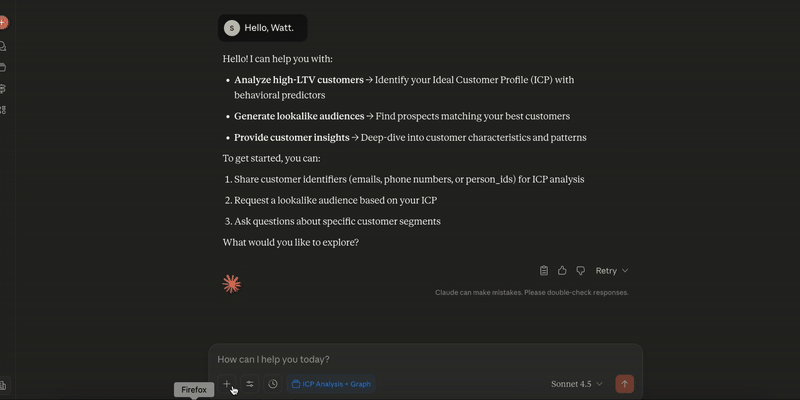800x400 pixels.
Task: Click the bottom-left sidebar corner icon
Action: (3, 385)
